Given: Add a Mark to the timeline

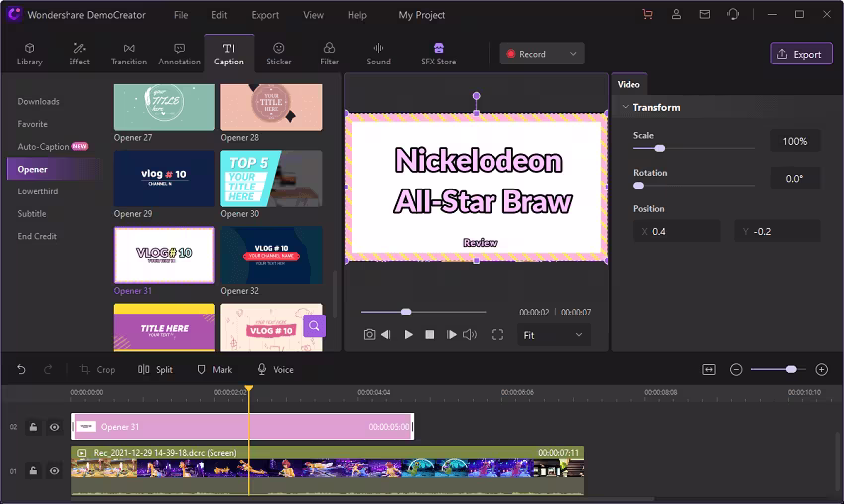Looking at the screenshot, I should click(214, 369).
